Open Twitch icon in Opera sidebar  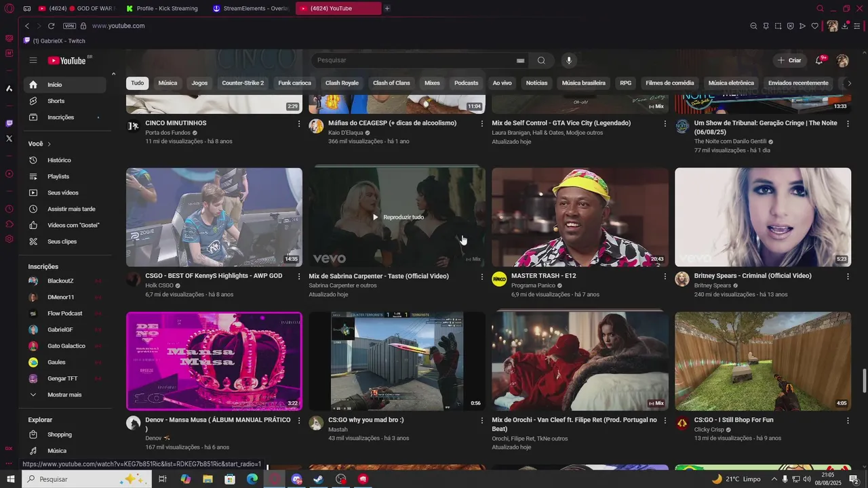click(9, 123)
